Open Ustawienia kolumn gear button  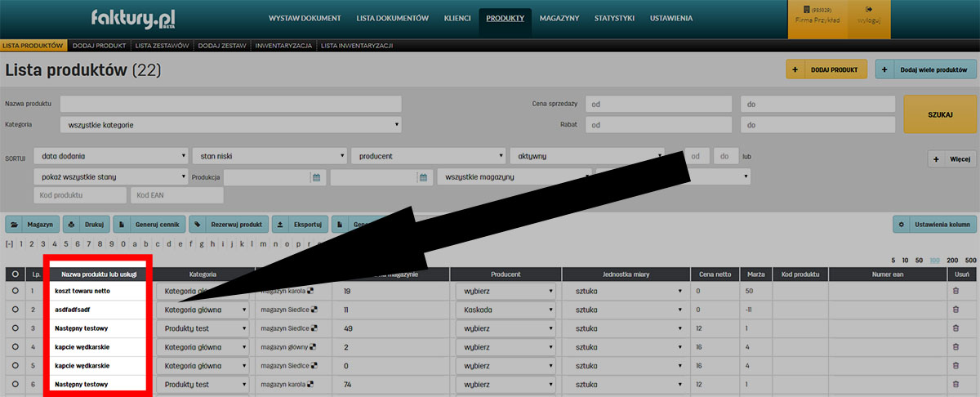[x=934, y=224]
